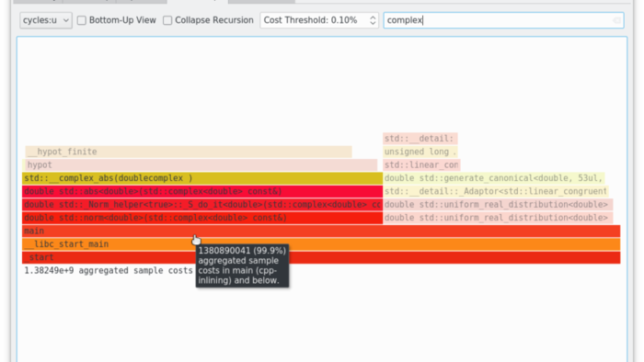This screenshot has height=362, width=644.
Task: Select the std::linear_con frame bar
Action: point(421,164)
